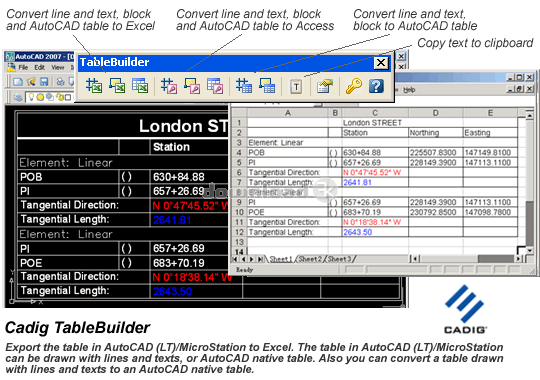Click column C header in Excel
This screenshot has height=380, width=540.
coord(375,113)
